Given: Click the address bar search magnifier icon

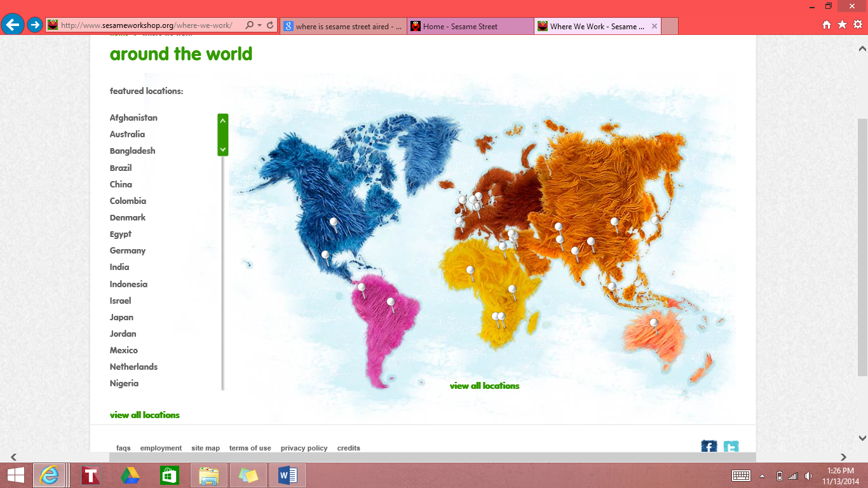Looking at the screenshot, I should (x=250, y=25).
